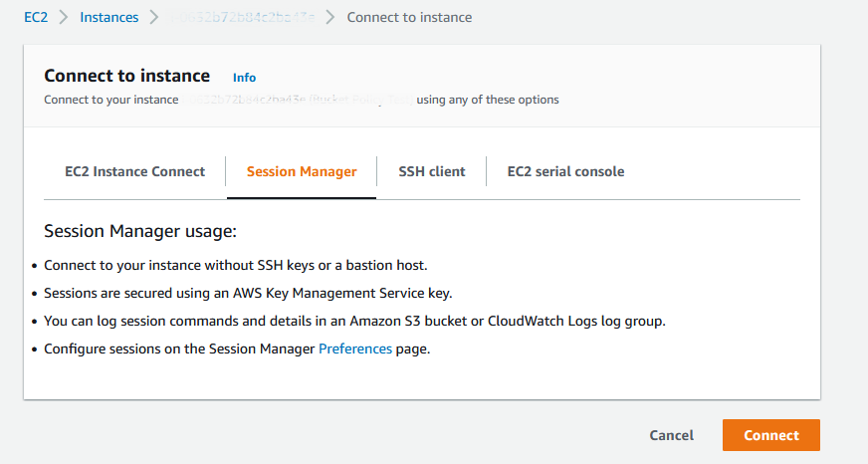
Task: Click the 'Amazon S3 bucket or CloudWatch Logs' line
Action: point(354,322)
